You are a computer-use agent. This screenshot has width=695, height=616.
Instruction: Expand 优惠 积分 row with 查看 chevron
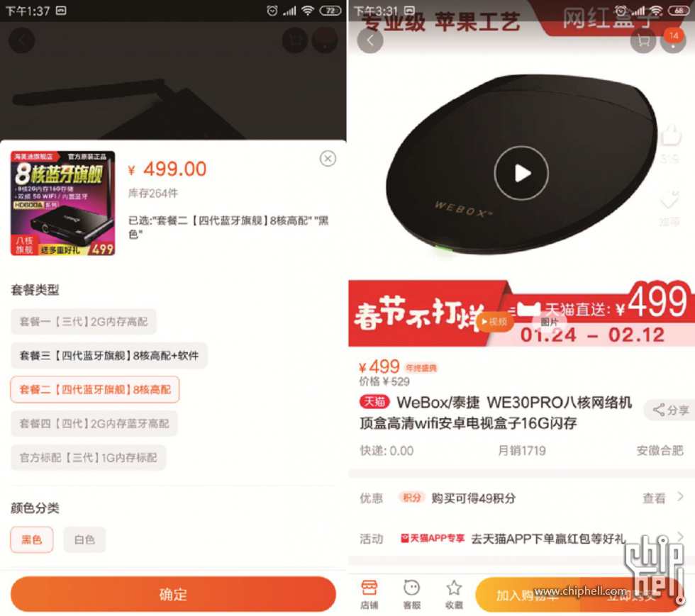click(522, 498)
